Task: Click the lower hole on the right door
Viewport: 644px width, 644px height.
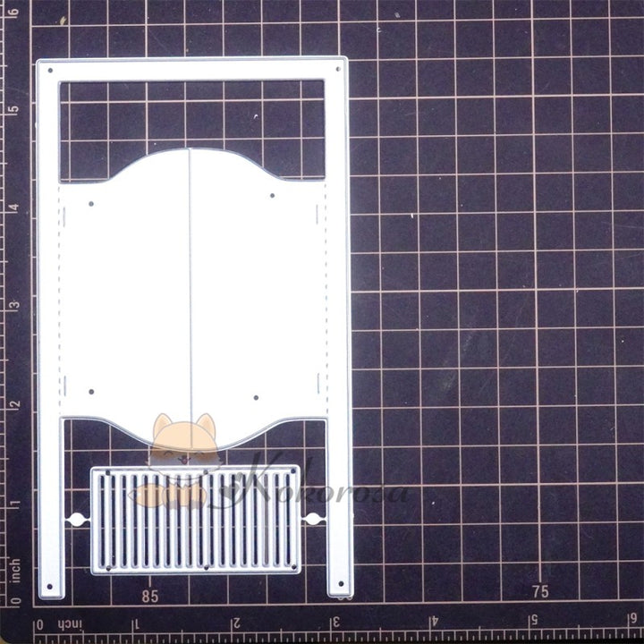Action: point(256,396)
